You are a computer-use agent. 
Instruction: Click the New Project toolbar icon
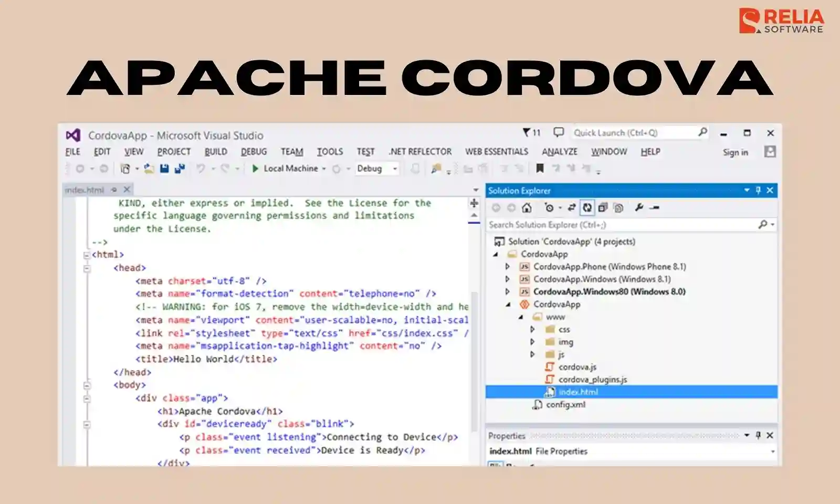[125, 169]
